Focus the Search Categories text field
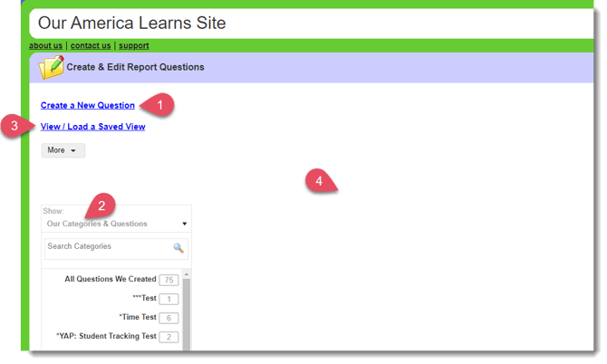607x364 pixels. (107, 247)
